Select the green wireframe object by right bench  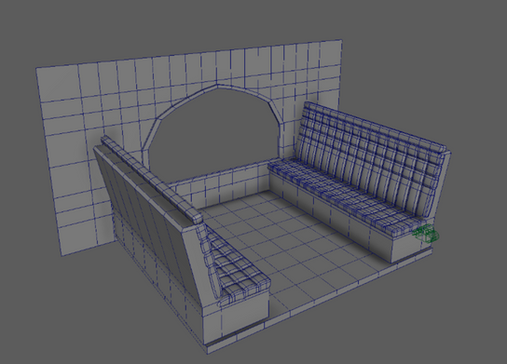[x=426, y=233]
